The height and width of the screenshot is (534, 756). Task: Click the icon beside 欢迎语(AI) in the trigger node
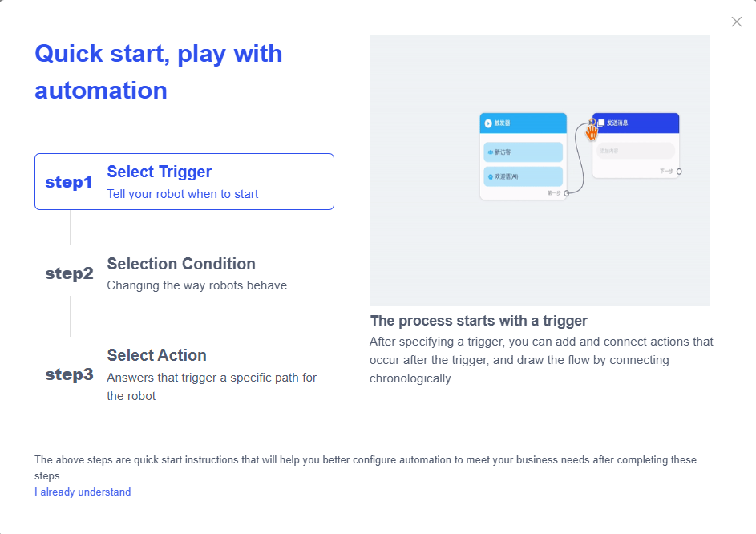[x=490, y=176]
